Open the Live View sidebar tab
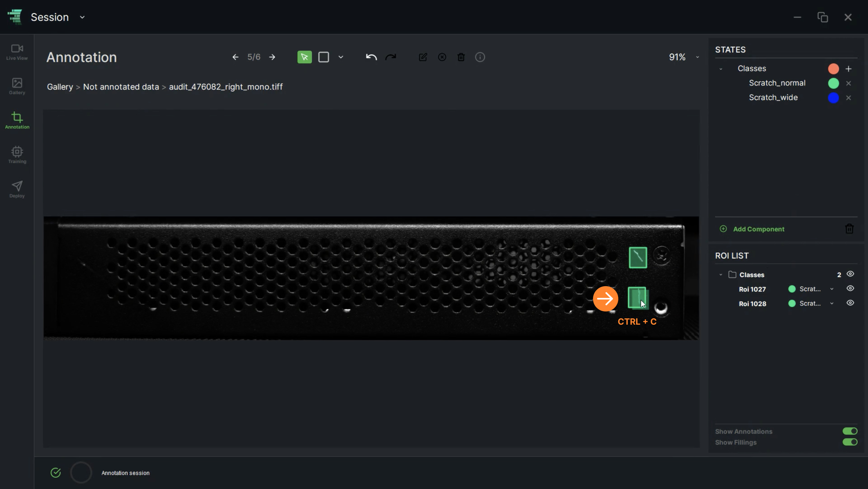868x489 pixels. click(x=17, y=52)
